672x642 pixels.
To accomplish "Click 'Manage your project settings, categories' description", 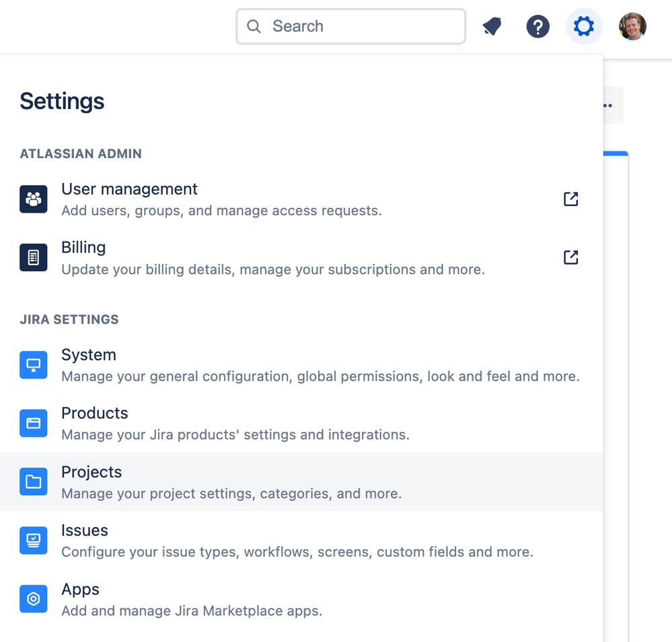I will [231, 493].
